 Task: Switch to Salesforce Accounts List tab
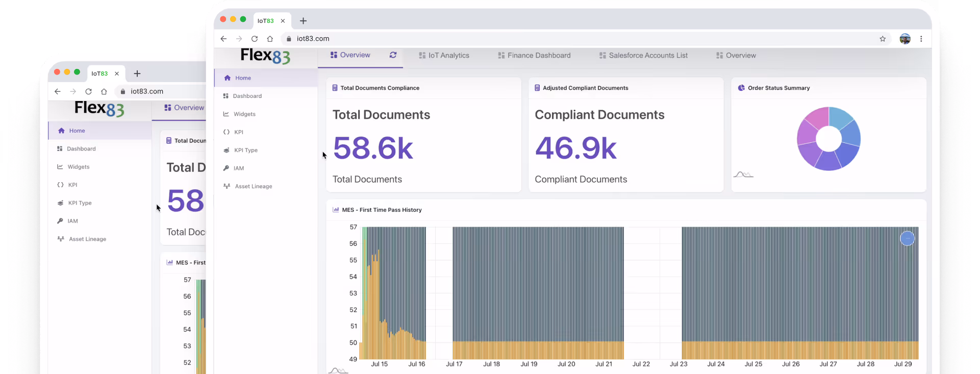(x=643, y=56)
